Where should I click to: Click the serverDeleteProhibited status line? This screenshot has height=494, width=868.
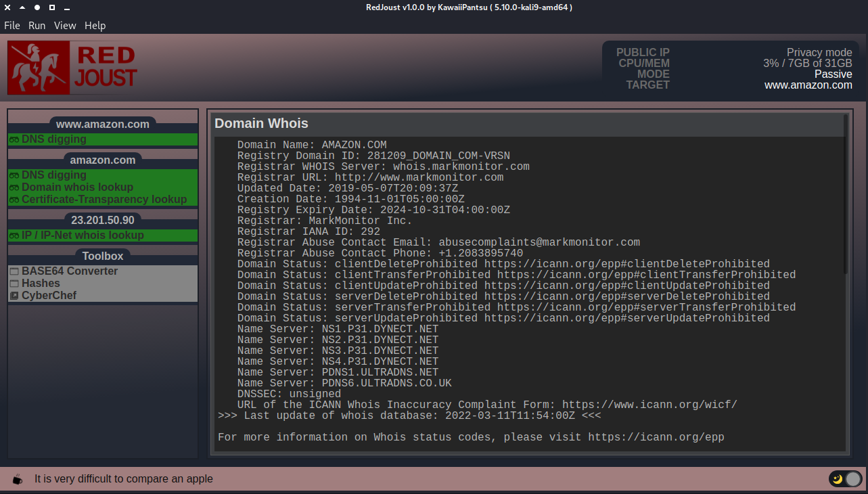pyautogui.click(x=503, y=296)
